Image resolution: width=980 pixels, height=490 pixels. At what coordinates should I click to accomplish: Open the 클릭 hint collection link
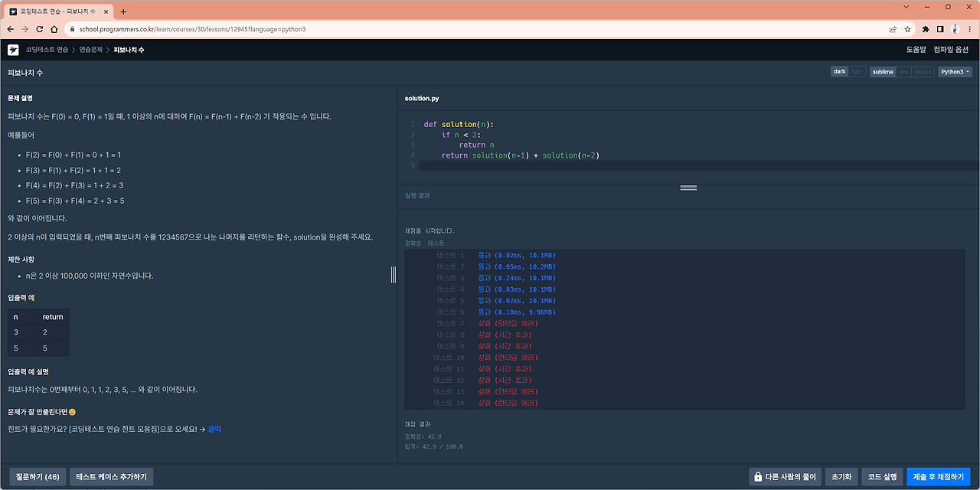click(214, 429)
